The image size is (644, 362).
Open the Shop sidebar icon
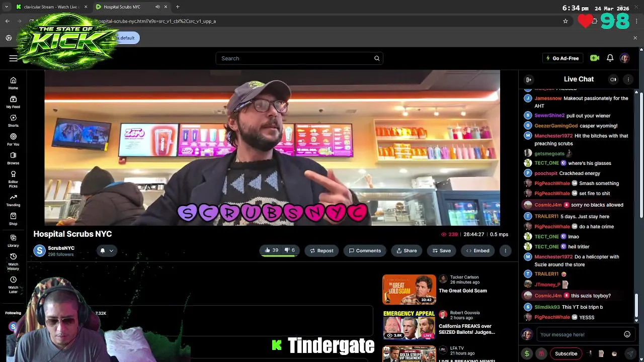pos(13,219)
